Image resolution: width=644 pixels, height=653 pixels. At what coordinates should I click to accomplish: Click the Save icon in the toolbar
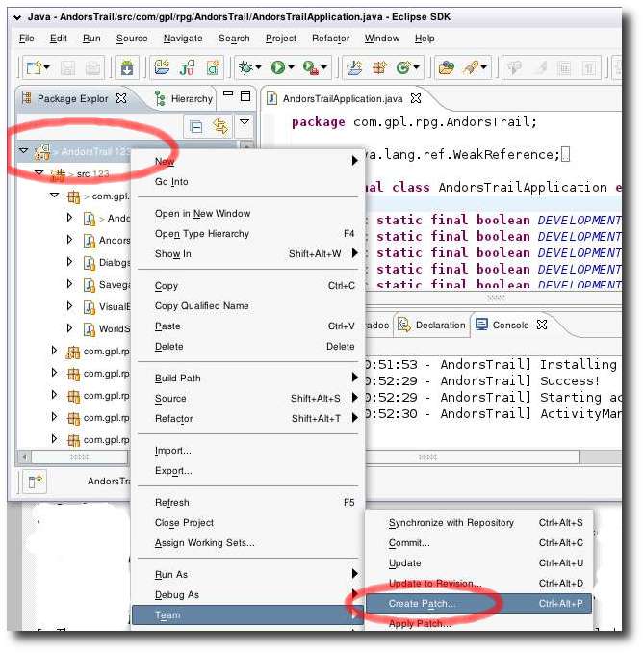67,67
